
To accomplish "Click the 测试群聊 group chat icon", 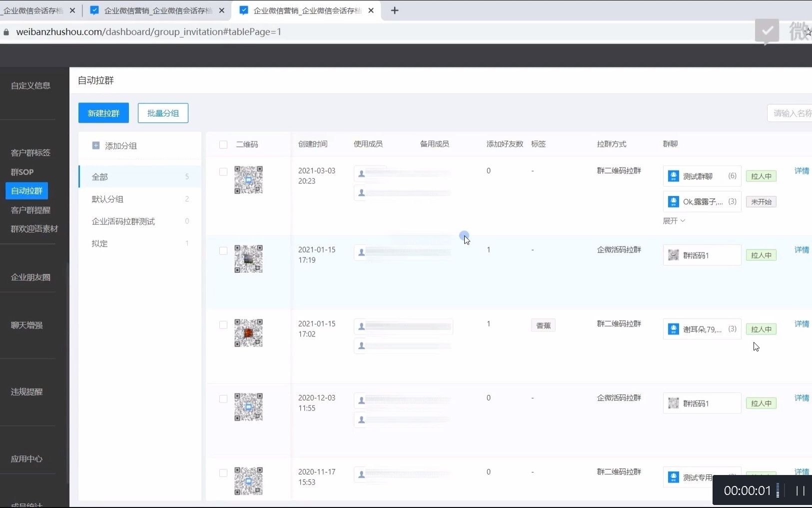I will click(674, 176).
